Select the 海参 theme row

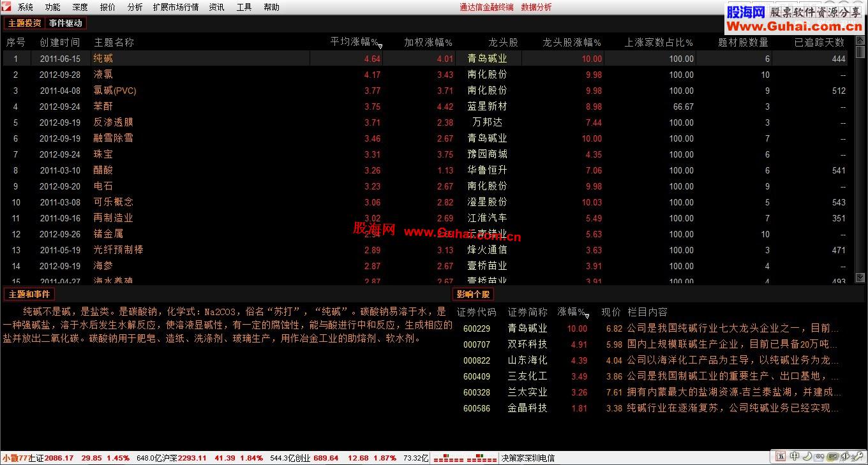(425, 265)
